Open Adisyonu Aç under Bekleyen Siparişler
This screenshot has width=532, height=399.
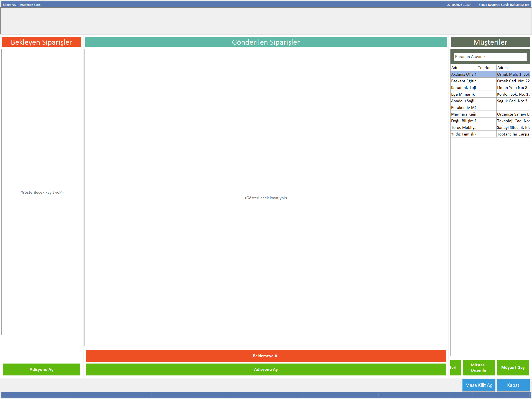42,369
